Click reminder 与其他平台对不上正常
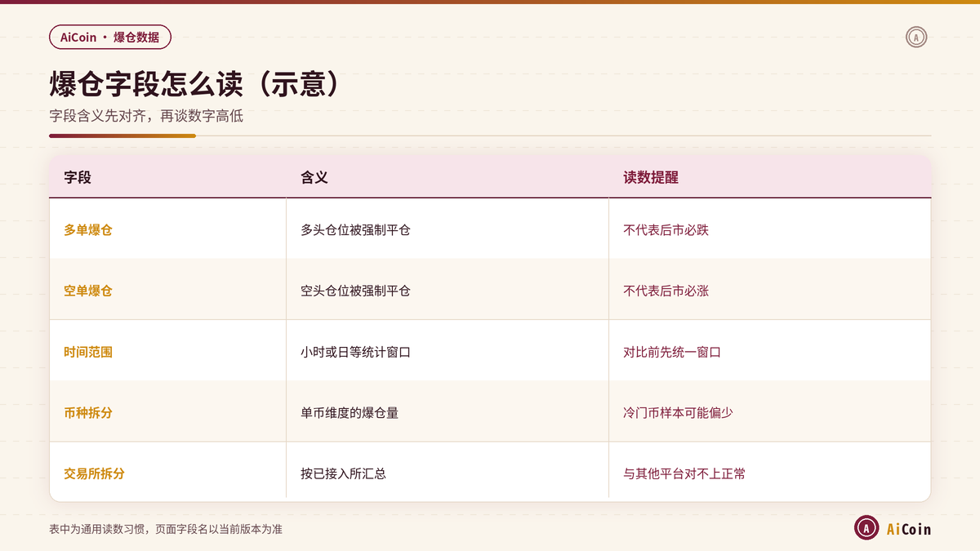 (x=684, y=473)
